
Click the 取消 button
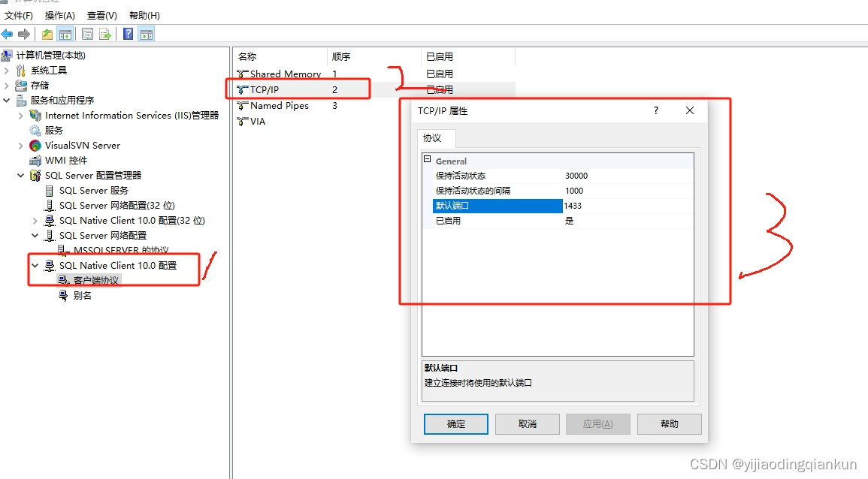click(x=527, y=423)
